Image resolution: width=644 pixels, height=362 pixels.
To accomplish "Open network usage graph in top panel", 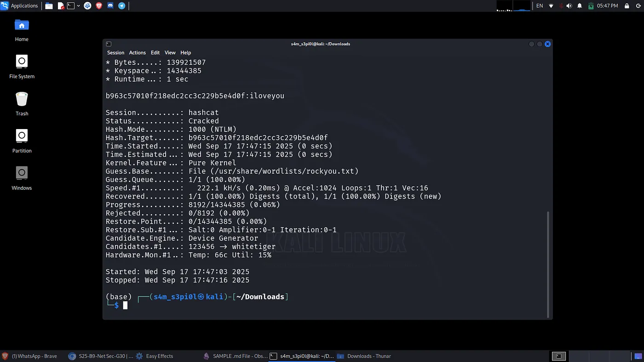I will coord(522,6).
